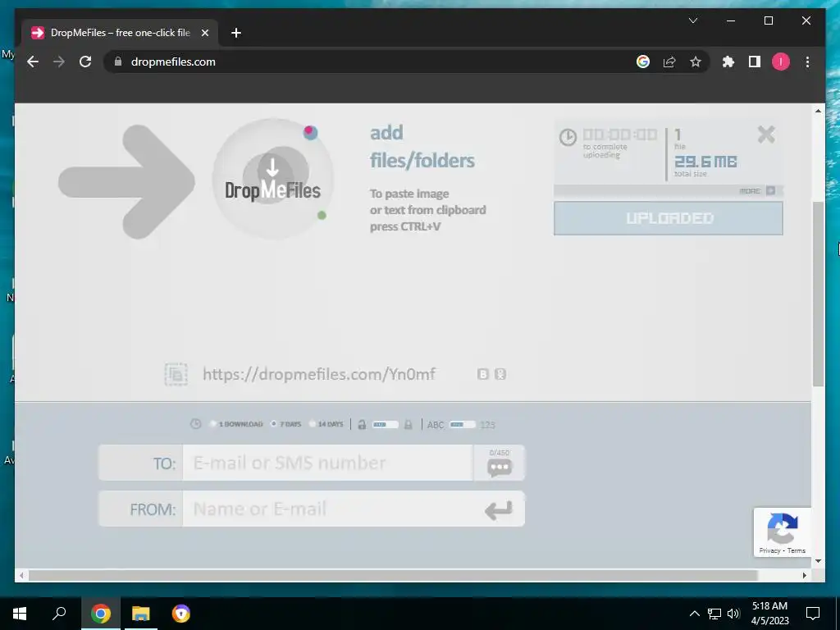Expand file details with the MORE arrow
The height and width of the screenshot is (630, 840).
770,190
